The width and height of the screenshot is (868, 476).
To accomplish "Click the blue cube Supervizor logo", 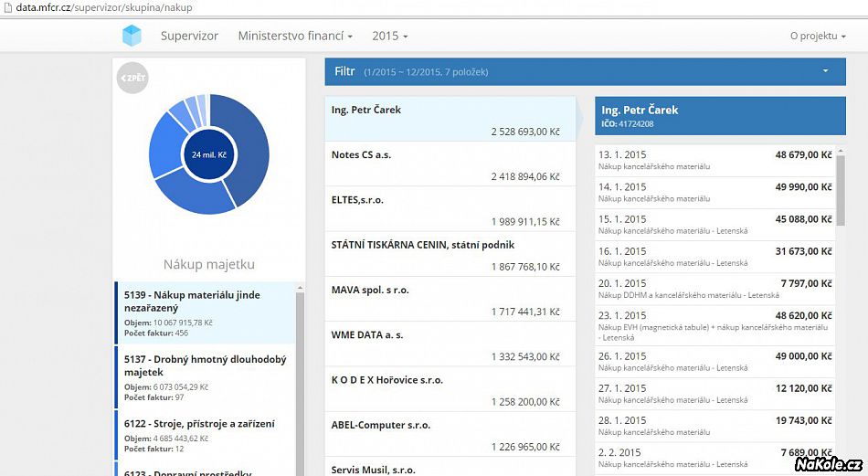I will pyautogui.click(x=132, y=36).
